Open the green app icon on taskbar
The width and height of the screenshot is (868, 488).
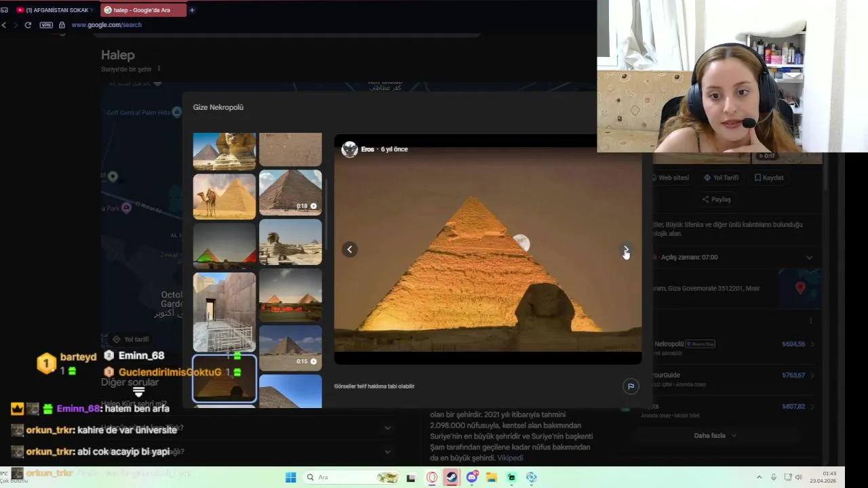click(x=511, y=477)
